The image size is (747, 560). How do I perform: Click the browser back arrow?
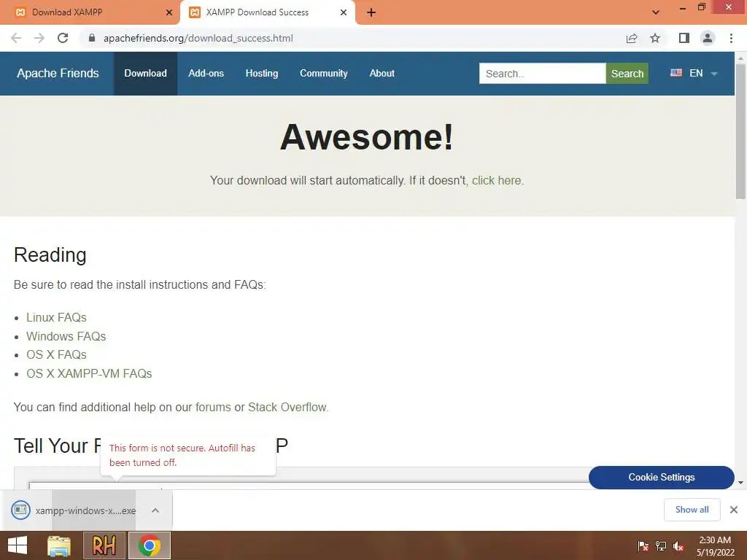pyautogui.click(x=16, y=38)
